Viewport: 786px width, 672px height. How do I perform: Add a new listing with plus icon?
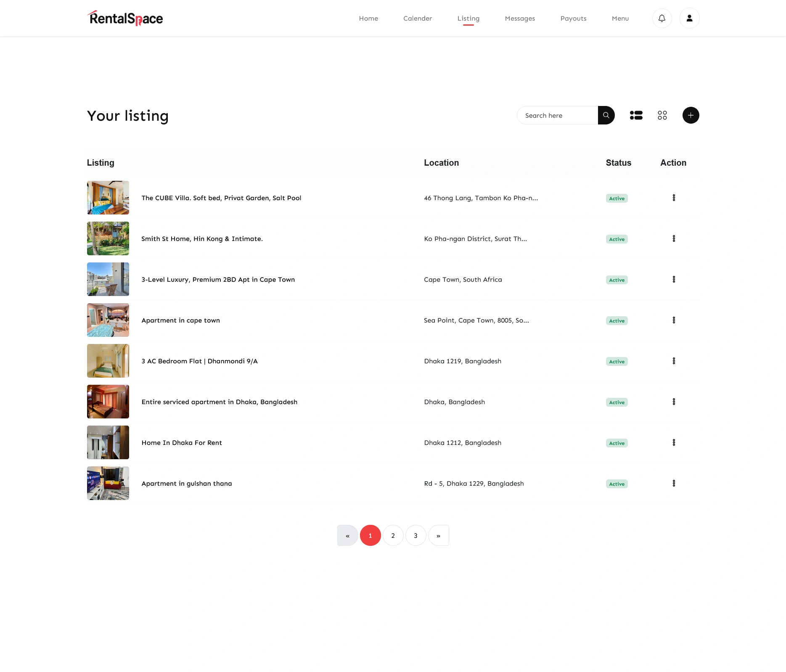[x=691, y=115]
